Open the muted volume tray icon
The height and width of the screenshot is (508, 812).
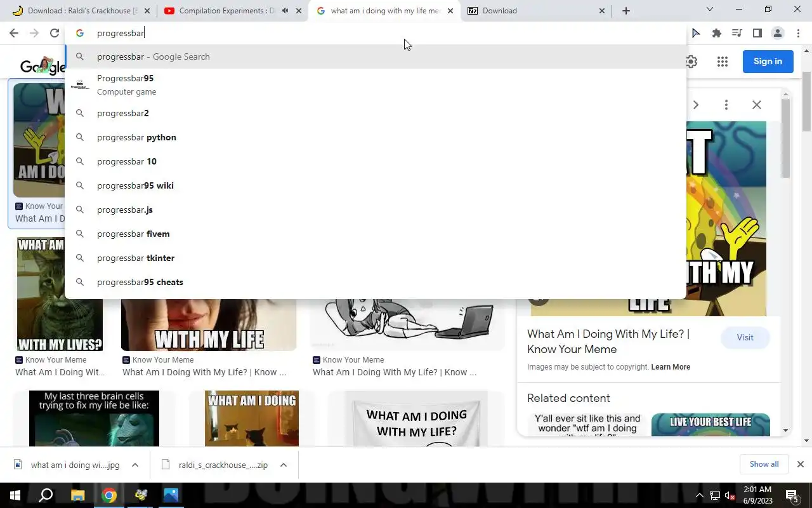[x=730, y=495]
